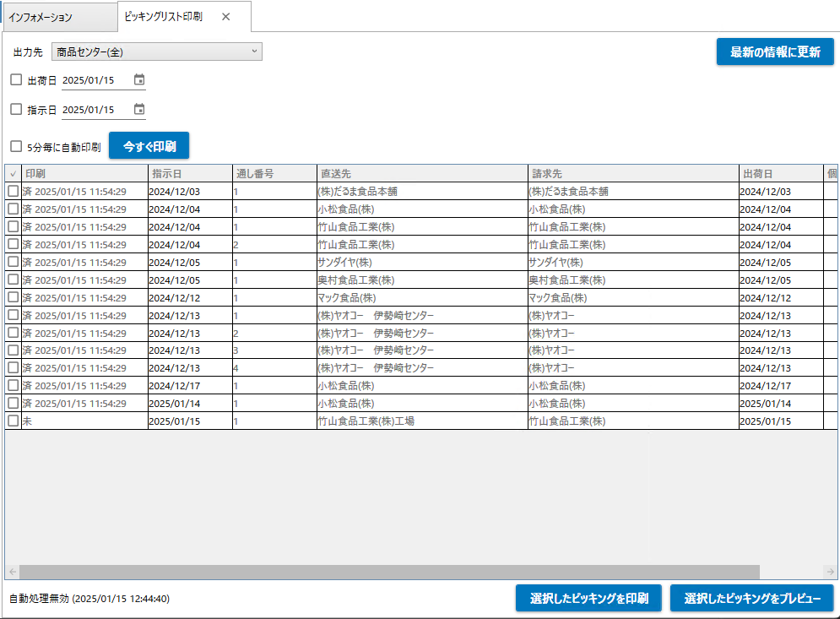840x619 pixels.
Task: Click the scroll-right arrow of the horizontal scrollbar
Action: [831, 572]
